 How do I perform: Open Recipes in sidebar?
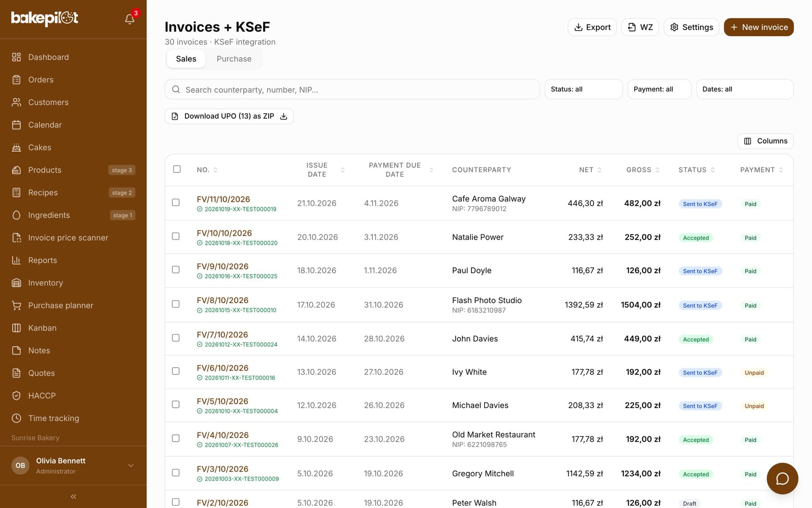(73, 192)
